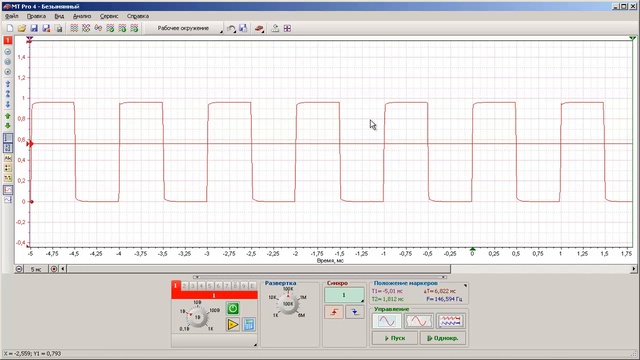Image resolution: width=640 pixels, height=360 pixels.
Task: Open the Анализ menu
Action: [x=82, y=16]
